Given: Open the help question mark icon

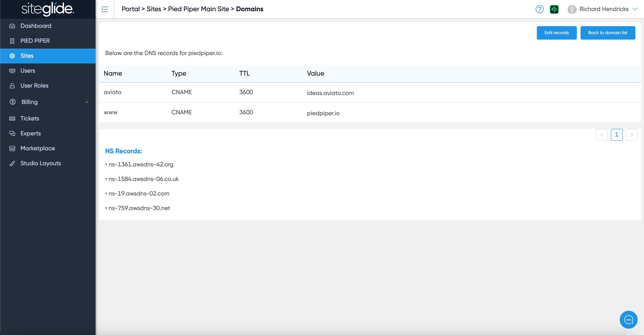Looking at the screenshot, I should (539, 9).
